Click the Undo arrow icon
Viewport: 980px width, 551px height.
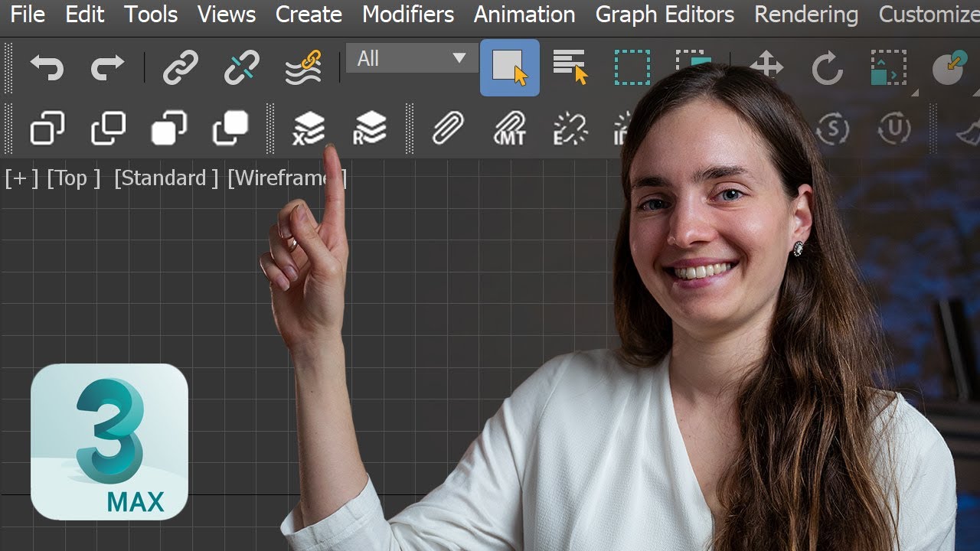coord(47,68)
